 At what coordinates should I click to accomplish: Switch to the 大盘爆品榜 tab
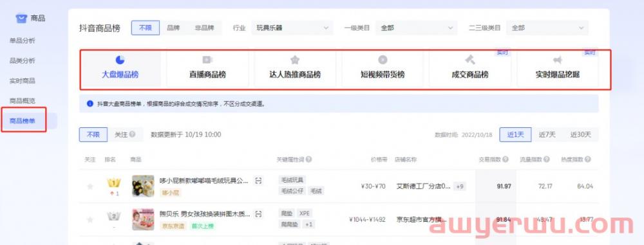pos(120,69)
